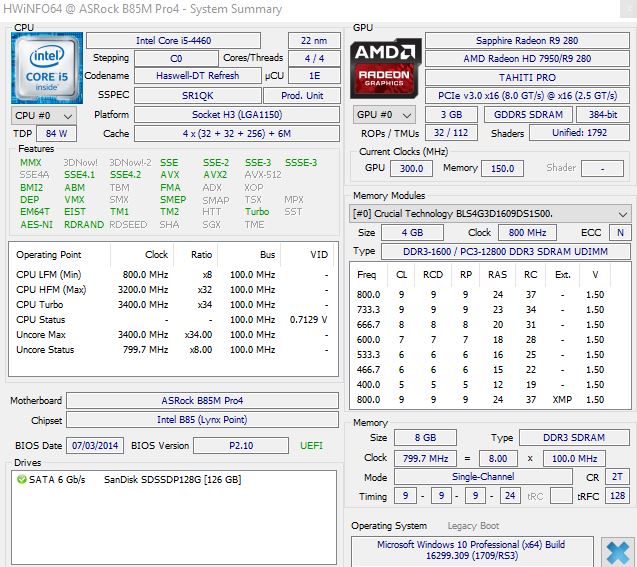
Task: Click the DDR3-1600 / PC3-12800 type field
Action: click(x=505, y=251)
